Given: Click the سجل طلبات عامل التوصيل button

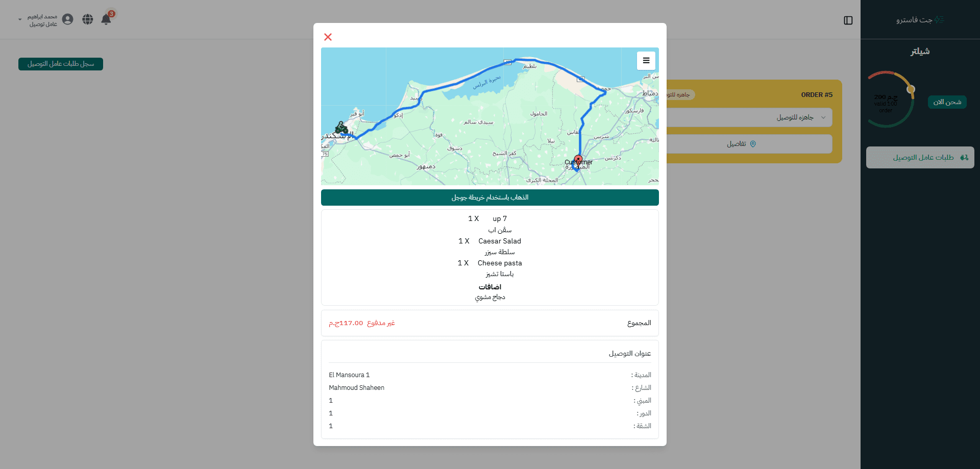Looking at the screenshot, I should [x=61, y=64].
